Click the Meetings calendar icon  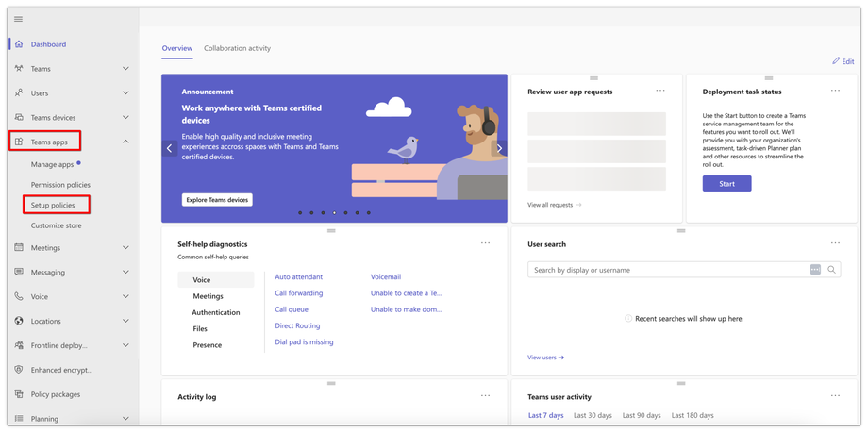tap(19, 247)
